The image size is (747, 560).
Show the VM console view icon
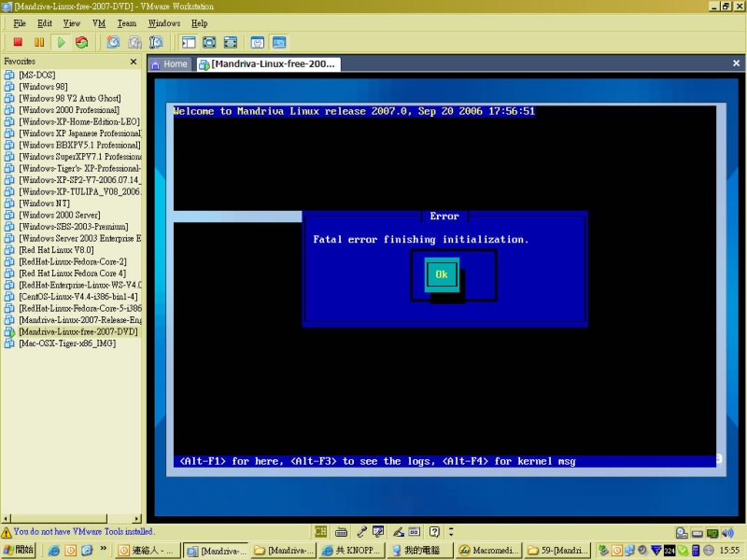click(x=279, y=42)
